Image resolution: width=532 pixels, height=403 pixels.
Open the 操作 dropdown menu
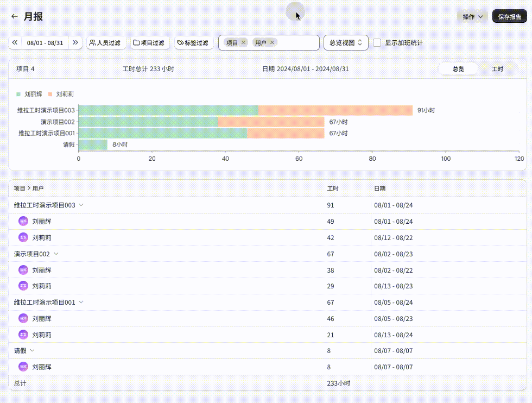pyautogui.click(x=472, y=16)
